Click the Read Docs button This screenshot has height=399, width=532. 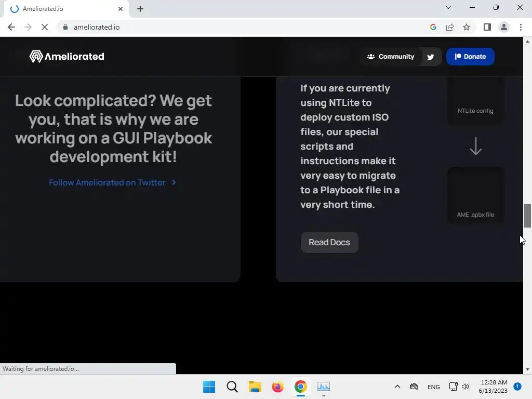(x=329, y=242)
